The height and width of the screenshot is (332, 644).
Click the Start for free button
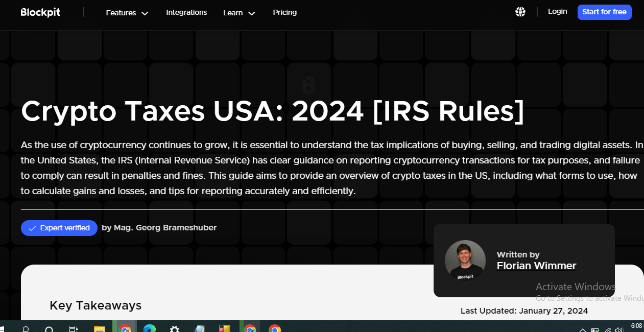coord(604,12)
